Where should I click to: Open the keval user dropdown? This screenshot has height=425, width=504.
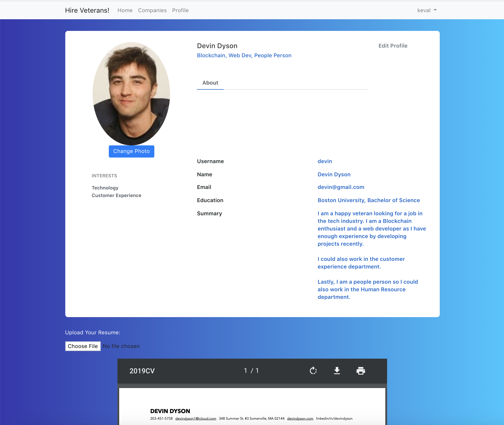point(427,10)
